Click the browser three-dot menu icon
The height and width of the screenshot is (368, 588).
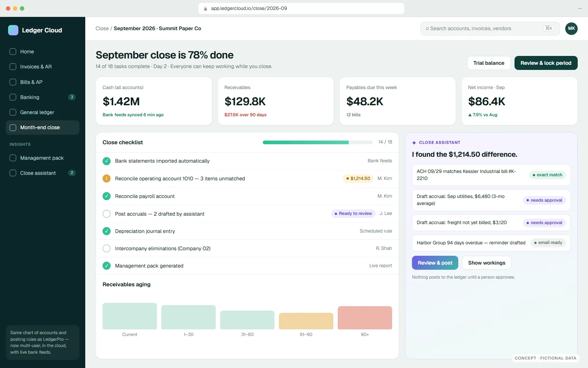point(580,8)
